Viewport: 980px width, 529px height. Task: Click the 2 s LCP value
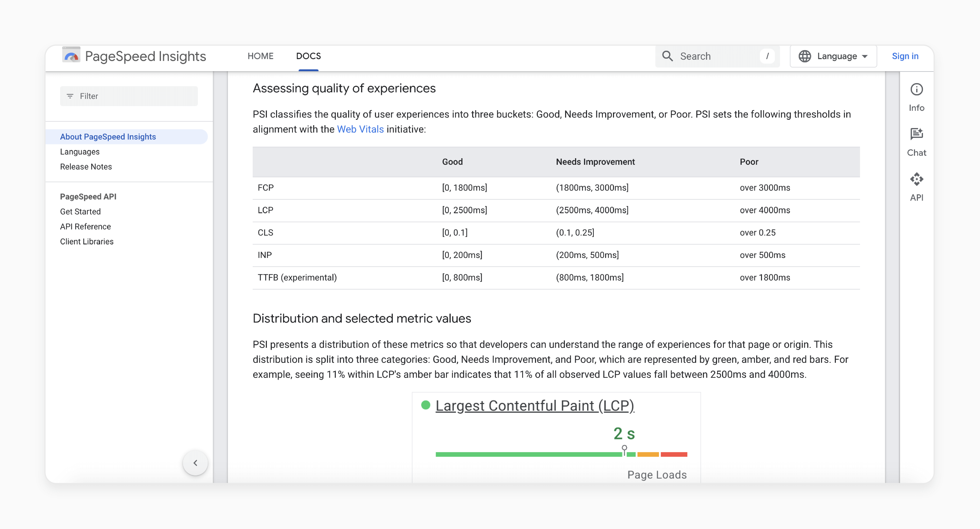(624, 433)
